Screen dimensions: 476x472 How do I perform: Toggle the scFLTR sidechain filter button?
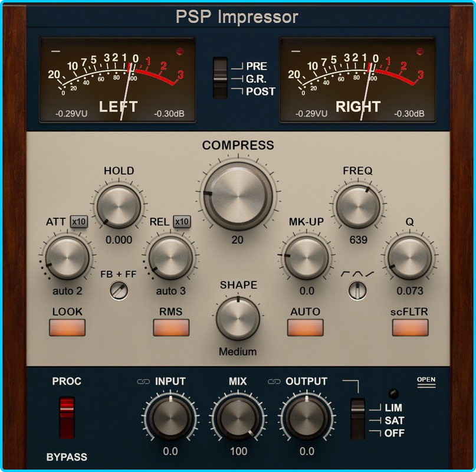pyautogui.click(x=410, y=327)
